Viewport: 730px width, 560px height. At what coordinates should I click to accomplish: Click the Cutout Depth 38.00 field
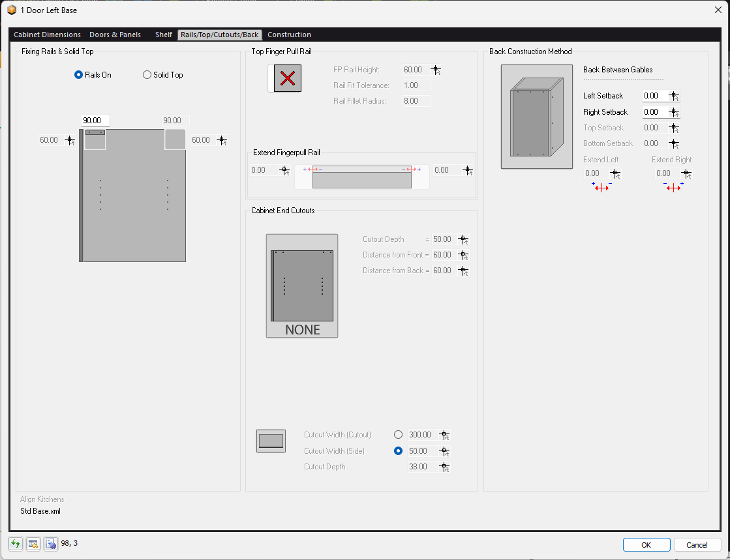(x=422, y=467)
